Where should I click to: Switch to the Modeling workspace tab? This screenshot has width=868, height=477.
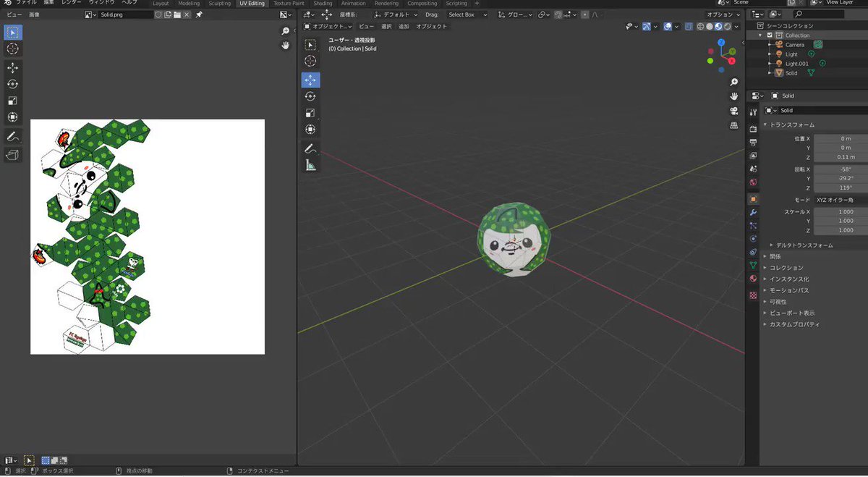[189, 4]
